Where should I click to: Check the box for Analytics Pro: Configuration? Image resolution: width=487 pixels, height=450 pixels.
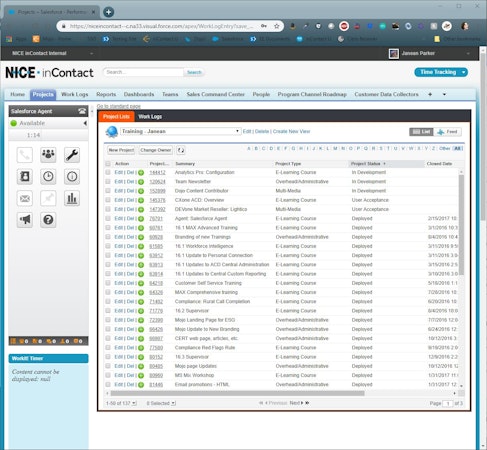click(108, 172)
